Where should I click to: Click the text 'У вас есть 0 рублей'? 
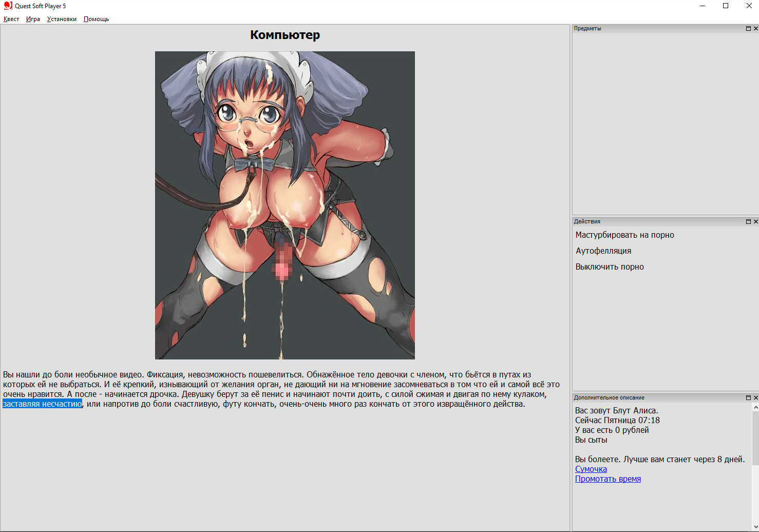click(x=612, y=430)
